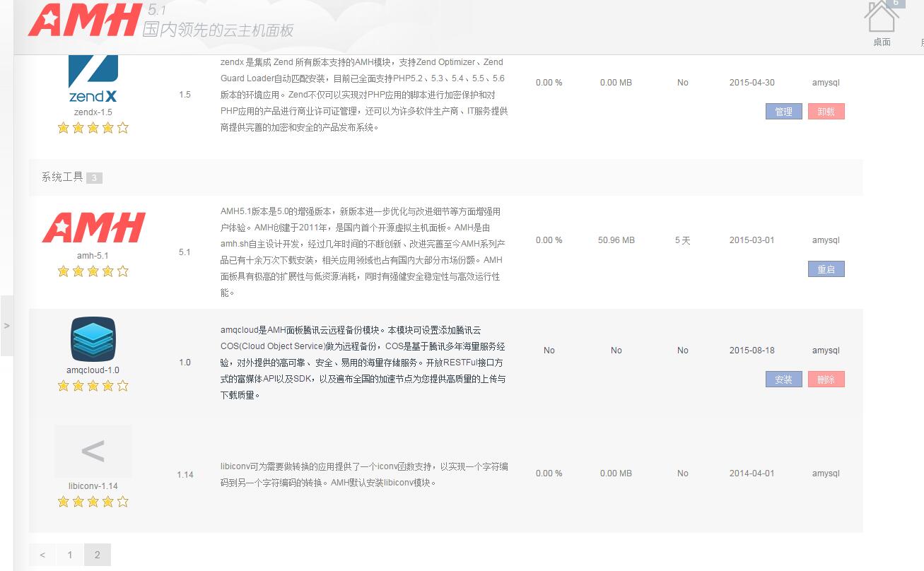
Task: Go to previous page arrow in pagination
Action: pyautogui.click(x=42, y=555)
